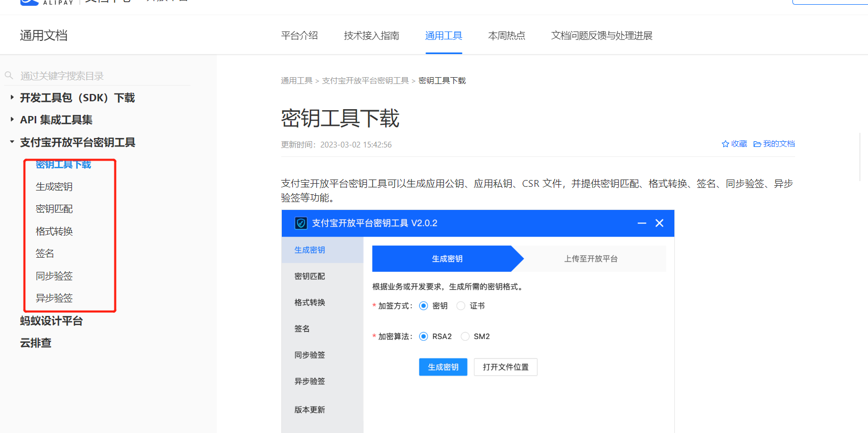Viewport: 868px width, 433px height.
Task: Open 密钥工具下载 in the sidebar tree
Action: [63, 165]
